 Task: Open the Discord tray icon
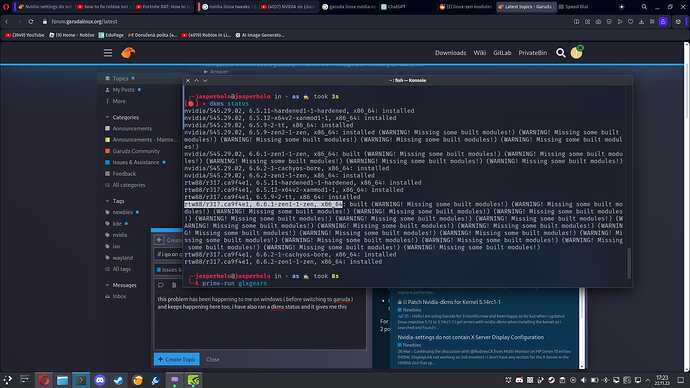(x=519, y=380)
